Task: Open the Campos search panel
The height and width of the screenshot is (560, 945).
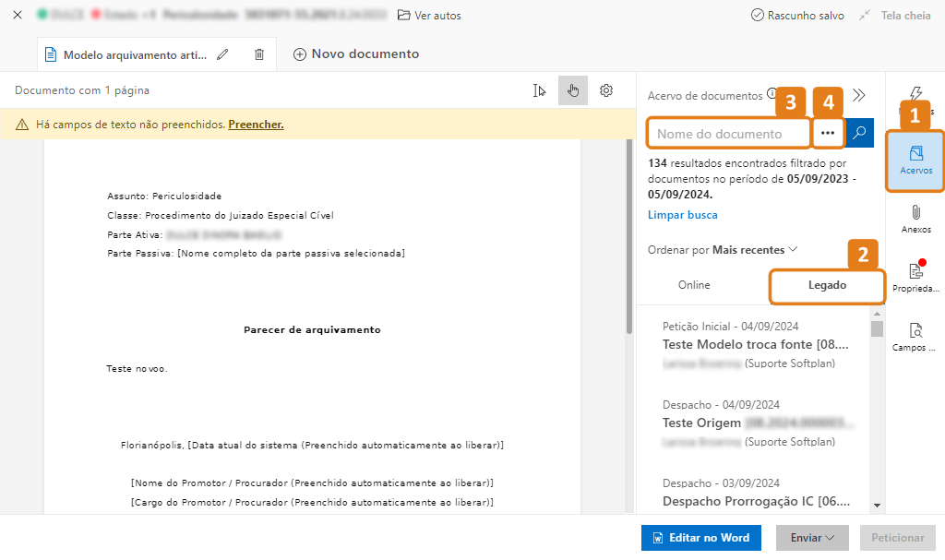Action: click(x=915, y=337)
